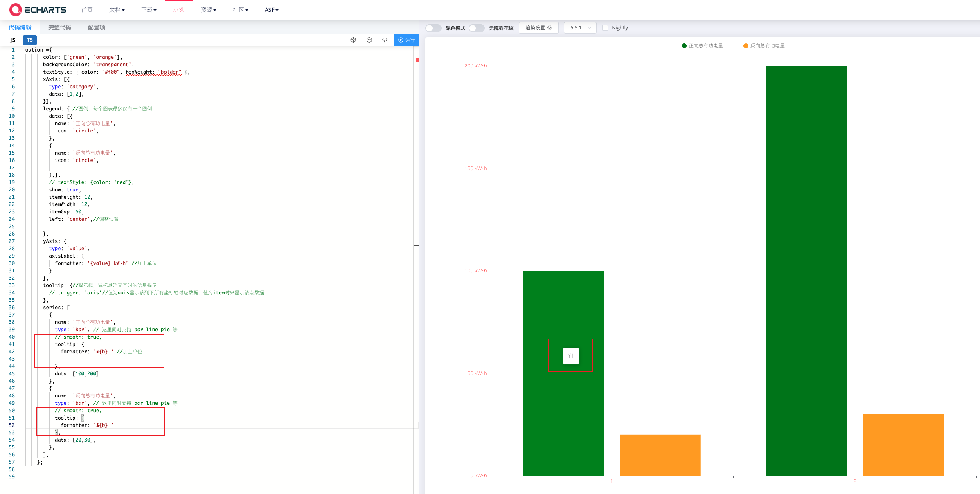This screenshot has height=494, width=980.
Task: Toggle 深色模式 dark mode switch
Action: click(x=433, y=28)
